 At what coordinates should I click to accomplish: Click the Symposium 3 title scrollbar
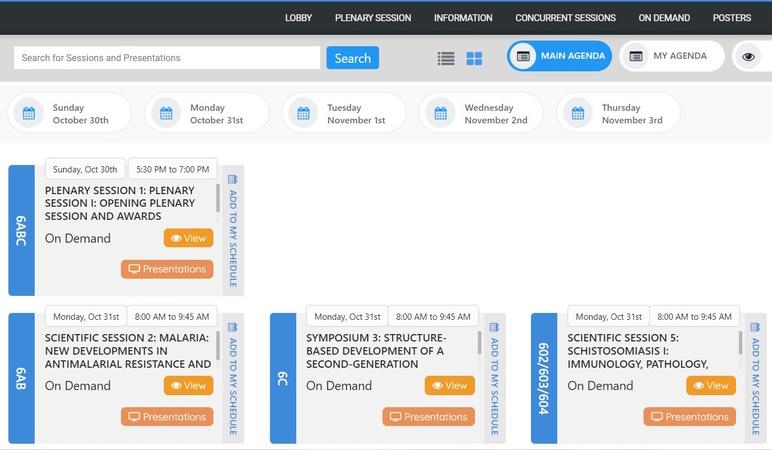pyautogui.click(x=479, y=343)
